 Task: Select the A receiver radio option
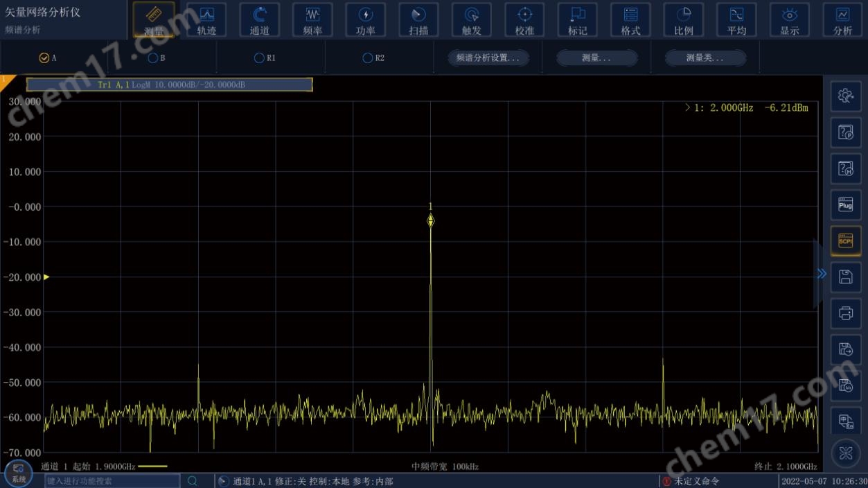[x=44, y=58]
